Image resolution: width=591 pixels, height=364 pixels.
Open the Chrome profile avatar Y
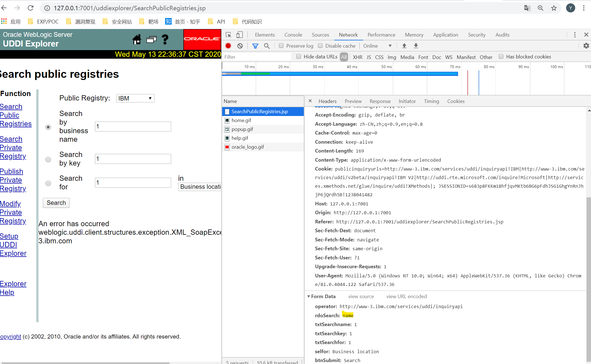coord(571,8)
